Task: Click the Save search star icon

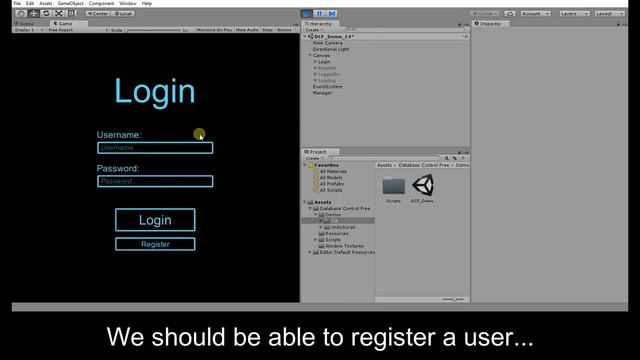Action: pos(463,158)
